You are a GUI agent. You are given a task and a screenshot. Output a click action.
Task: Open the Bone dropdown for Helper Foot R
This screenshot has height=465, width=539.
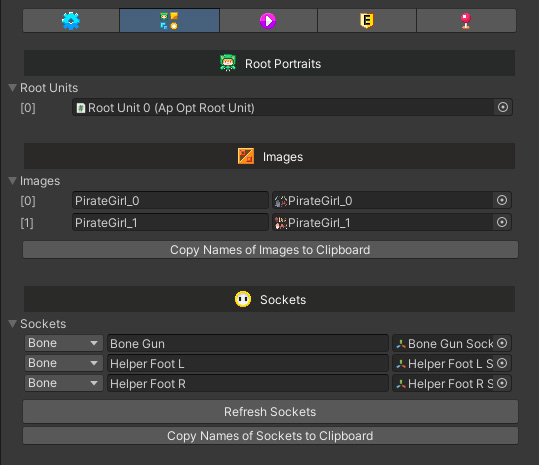pos(64,383)
